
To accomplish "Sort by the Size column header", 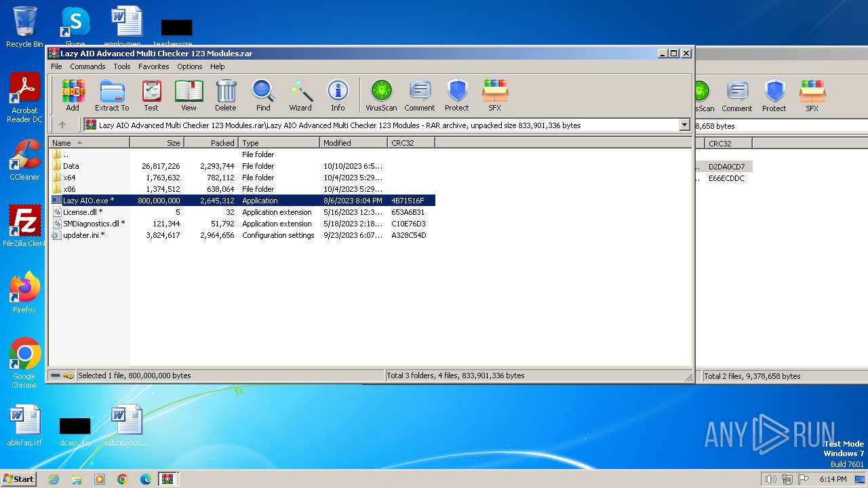I will point(157,143).
